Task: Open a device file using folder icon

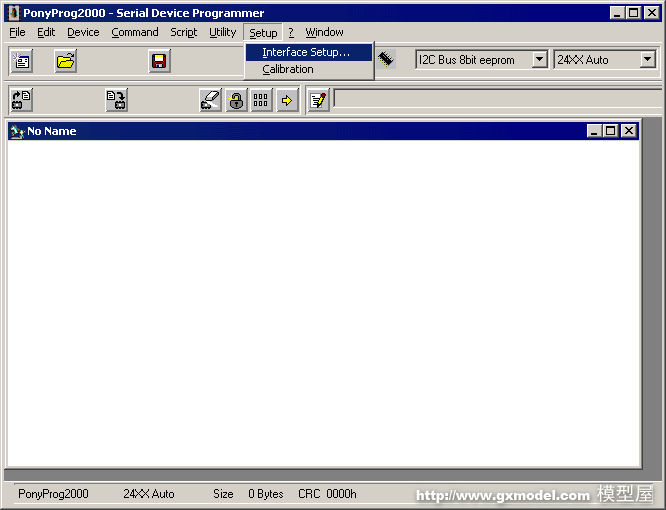Action: tap(66, 61)
